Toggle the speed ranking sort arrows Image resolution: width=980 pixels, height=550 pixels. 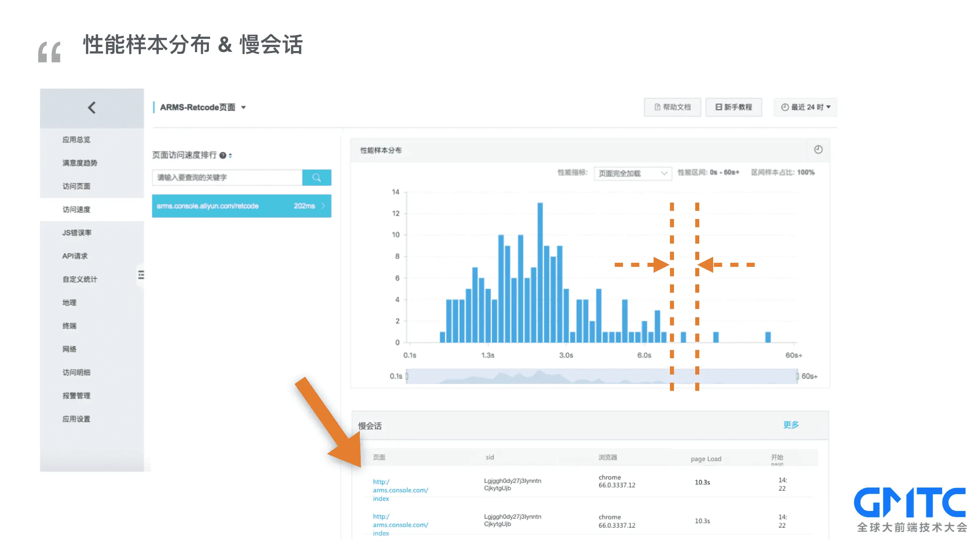tap(231, 155)
